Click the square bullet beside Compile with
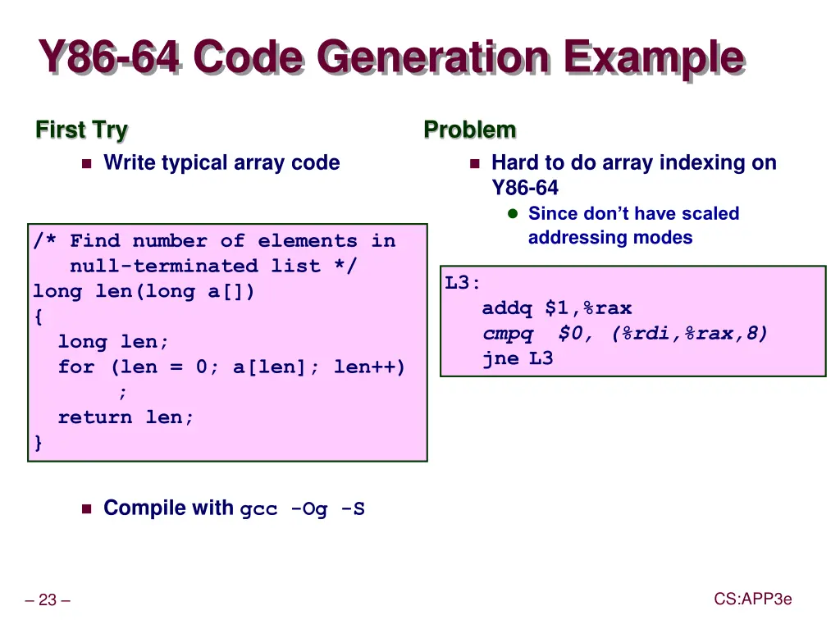The height and width of the screenshot is (629, 840). point(86,509)
